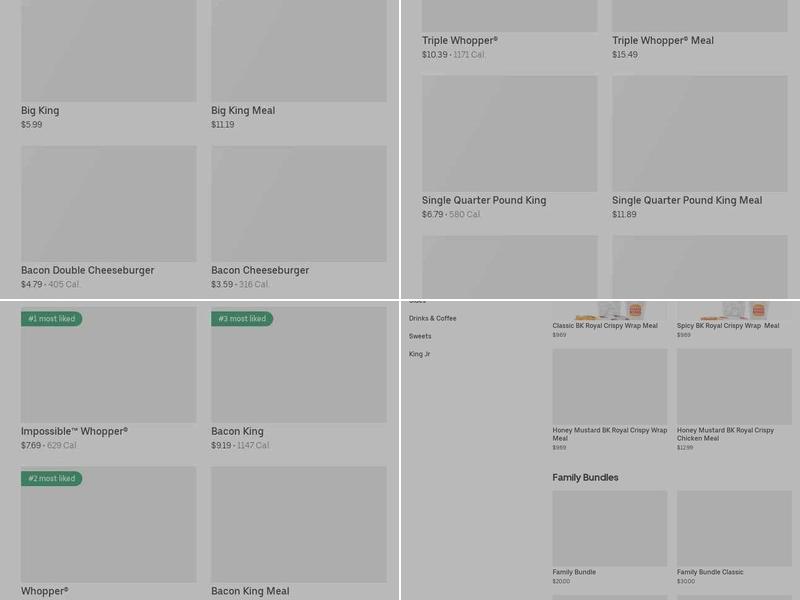Open the Single Quarter Pound King photo
800x600 pixels.
[510, 134]
